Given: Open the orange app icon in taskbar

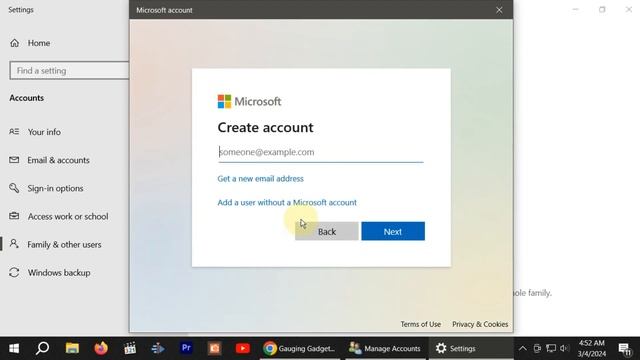Looking at the screenshot, I should point(214,348).
